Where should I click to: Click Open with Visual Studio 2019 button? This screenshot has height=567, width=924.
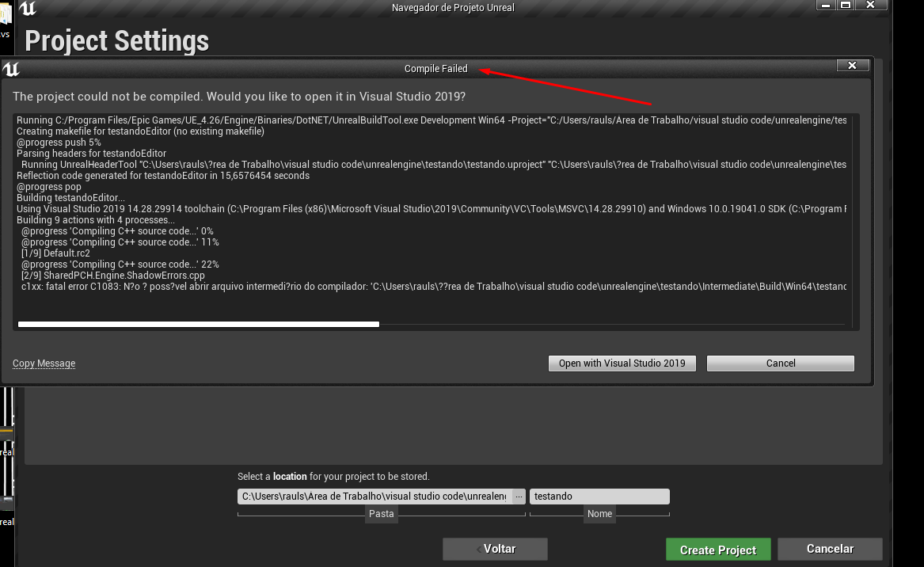[x=622, y=363]
